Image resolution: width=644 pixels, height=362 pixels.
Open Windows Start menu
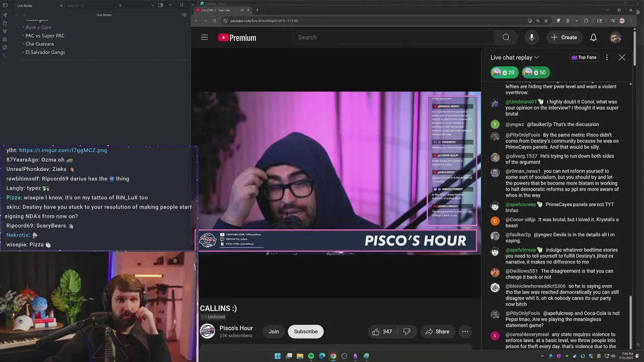pyautogui.click(x=277, y=356)
